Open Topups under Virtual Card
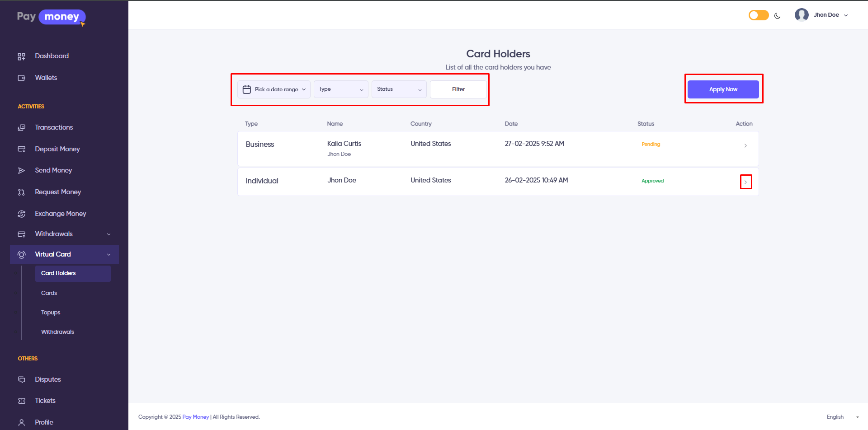Image resolution: width=868 pixels, height=430 pixels. (51, 313)
